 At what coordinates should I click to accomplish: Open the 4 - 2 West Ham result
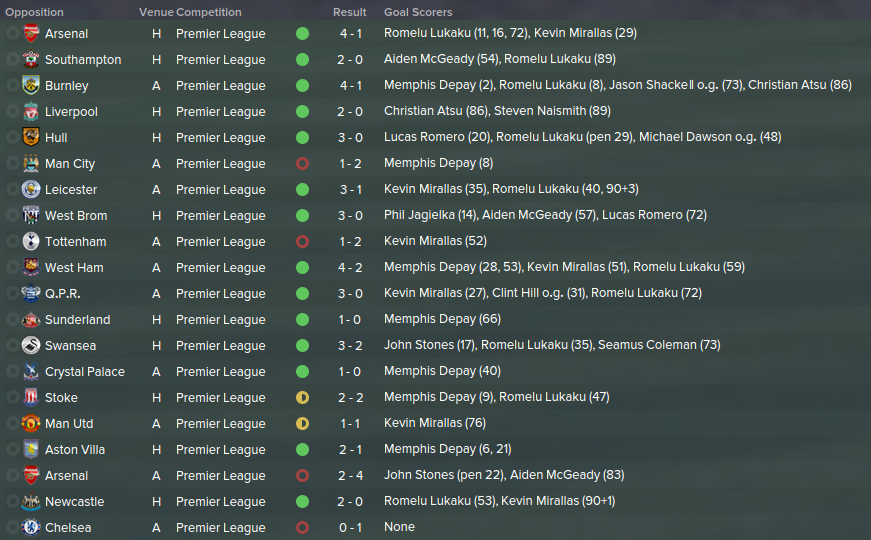pyautogui.click(x=351, y=268)
